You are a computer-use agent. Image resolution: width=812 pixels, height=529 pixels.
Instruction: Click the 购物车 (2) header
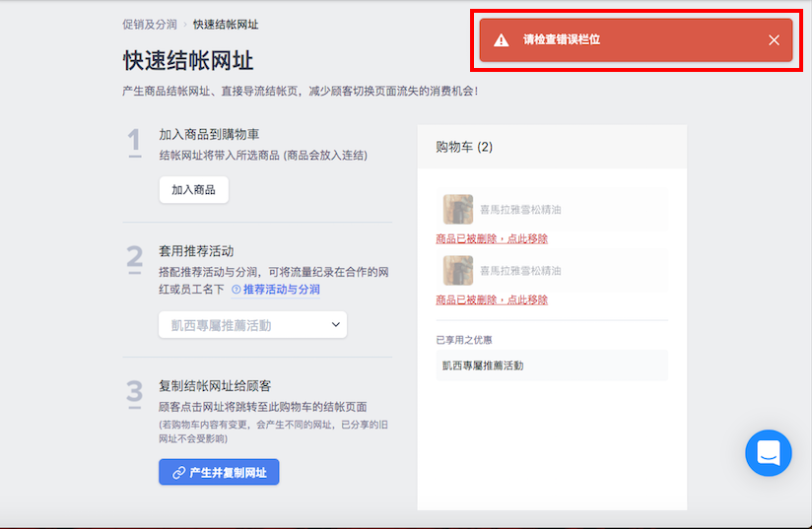tap(464, 147)
